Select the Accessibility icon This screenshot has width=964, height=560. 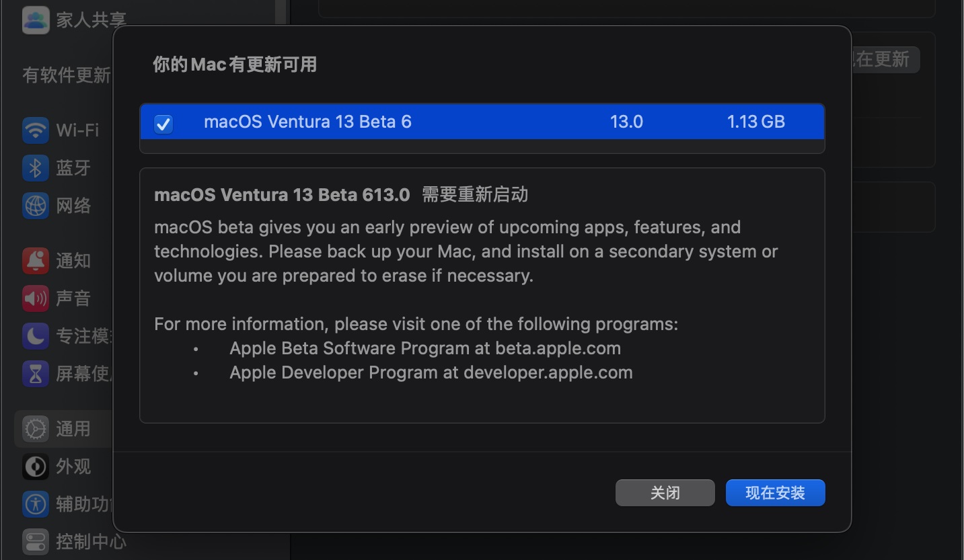[x=35, y=504]
